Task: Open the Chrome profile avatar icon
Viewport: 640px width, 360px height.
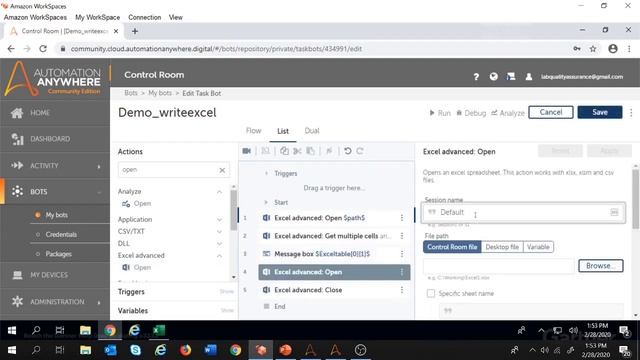Action: click(613, 49)
